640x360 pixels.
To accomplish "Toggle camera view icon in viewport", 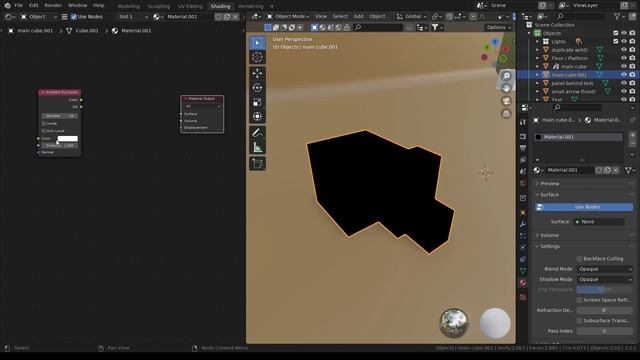I will click(x=506, y=101).
